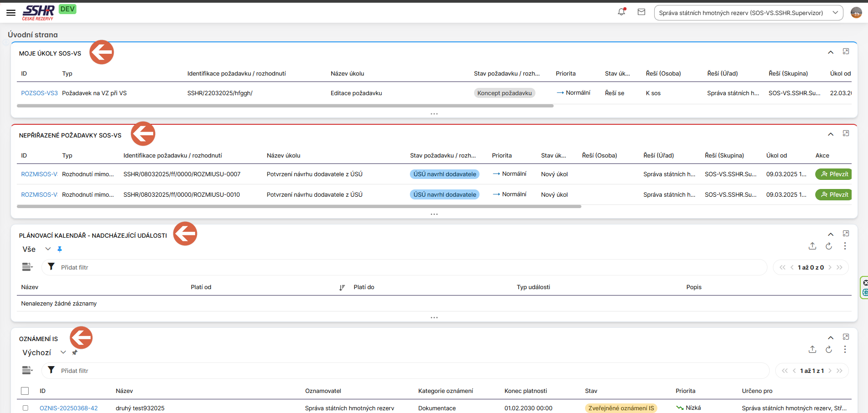Viewport: 868px width, 413px height.
Task: Expand the Vše view dropdown
Action: pos(48,249)
